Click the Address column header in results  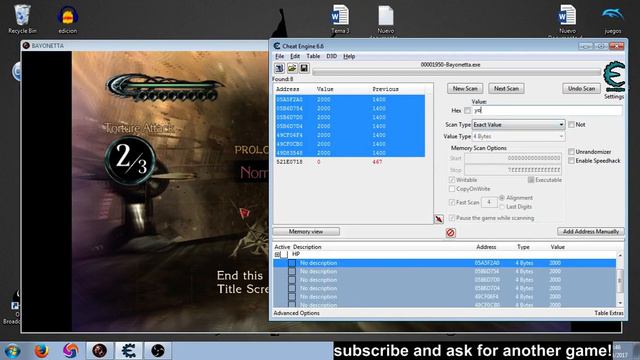(x=287, y=89)
